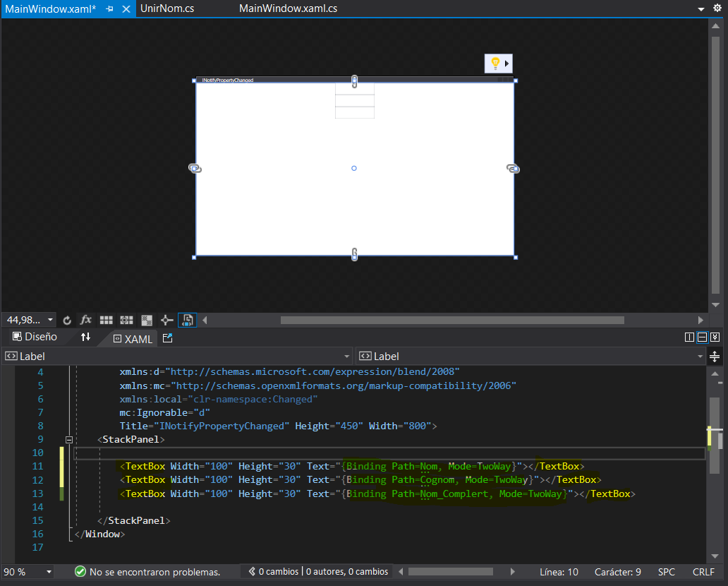Click the swap panes arrows icon
The image size is (728, 586).
(85, 337)
